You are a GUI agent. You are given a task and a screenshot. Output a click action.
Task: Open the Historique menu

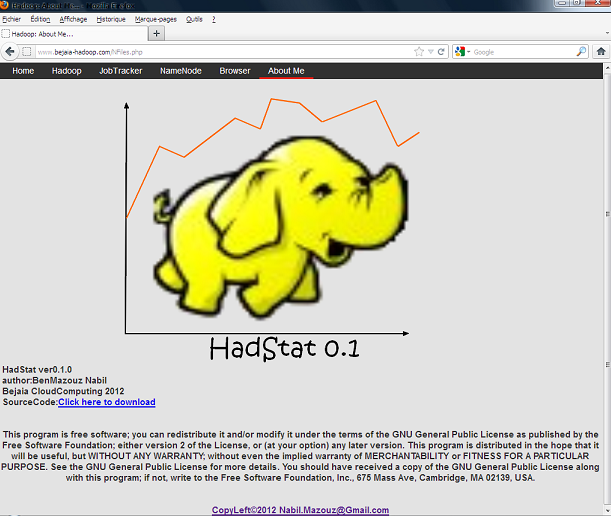tap(111, 19)
